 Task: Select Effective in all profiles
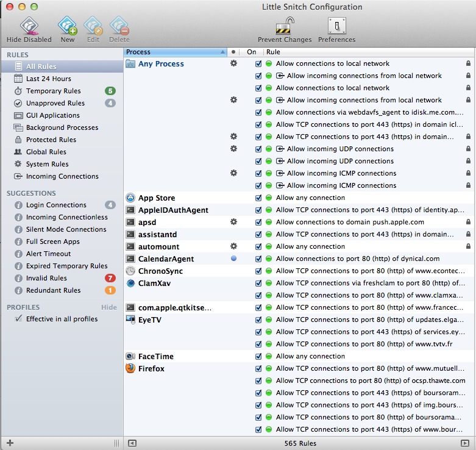tap(62, 319)
